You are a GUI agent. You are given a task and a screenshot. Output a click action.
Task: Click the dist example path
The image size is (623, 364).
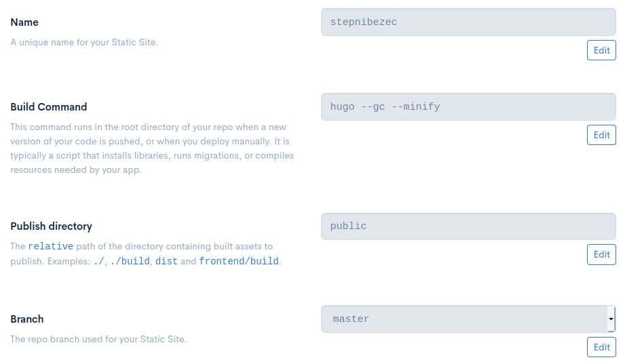(x=166, y=261)
